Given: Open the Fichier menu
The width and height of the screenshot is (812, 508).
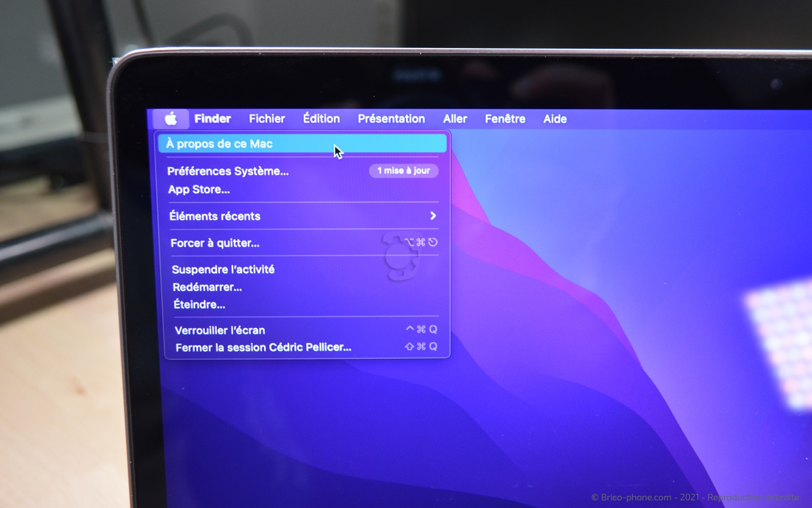Looking at the screenshot, I should point(267,119).
